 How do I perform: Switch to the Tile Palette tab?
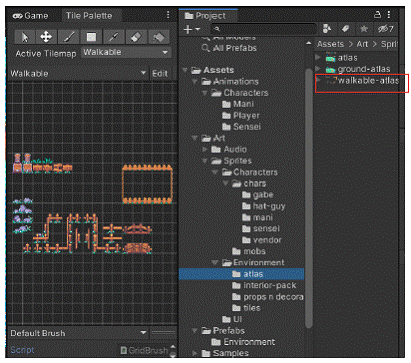89,16
